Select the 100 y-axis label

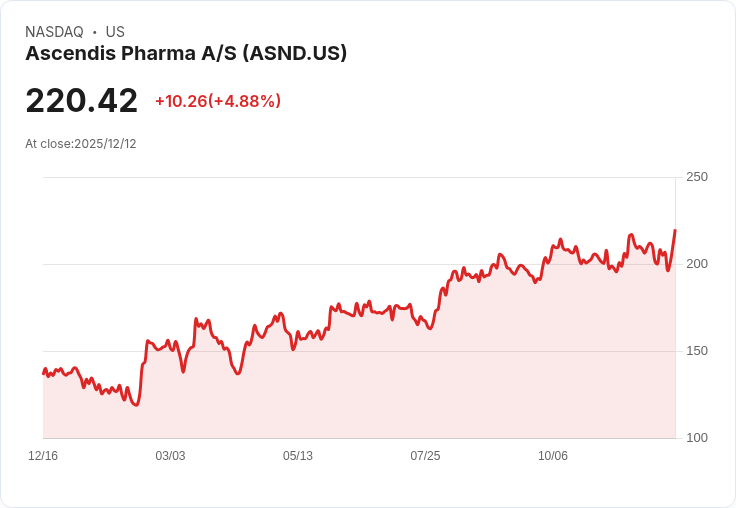(x=696, y=438)
